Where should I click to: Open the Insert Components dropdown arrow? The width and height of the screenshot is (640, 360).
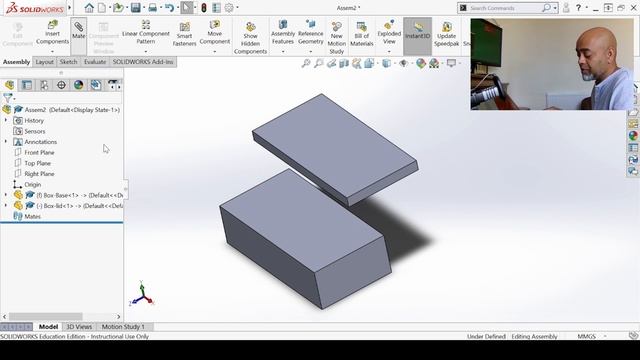coord(52,51)
